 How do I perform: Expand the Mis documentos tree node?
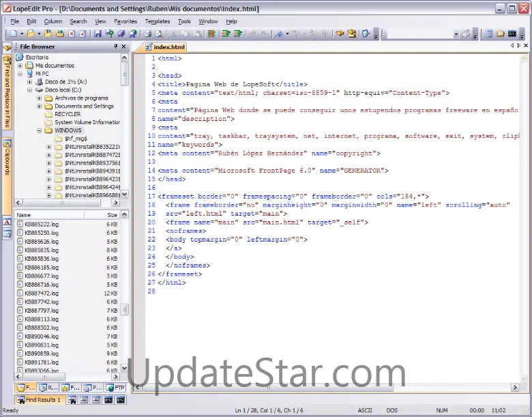[20, 66]
